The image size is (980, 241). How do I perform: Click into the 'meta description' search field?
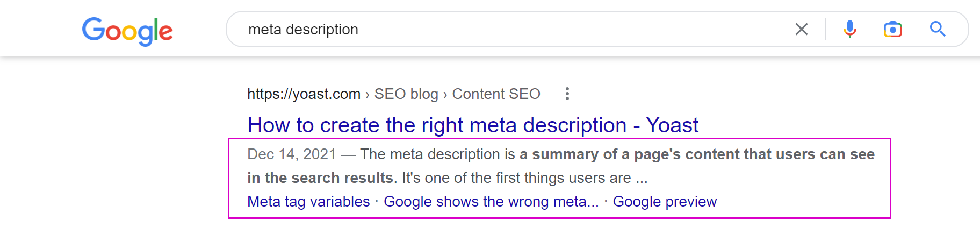click(505, 29)
